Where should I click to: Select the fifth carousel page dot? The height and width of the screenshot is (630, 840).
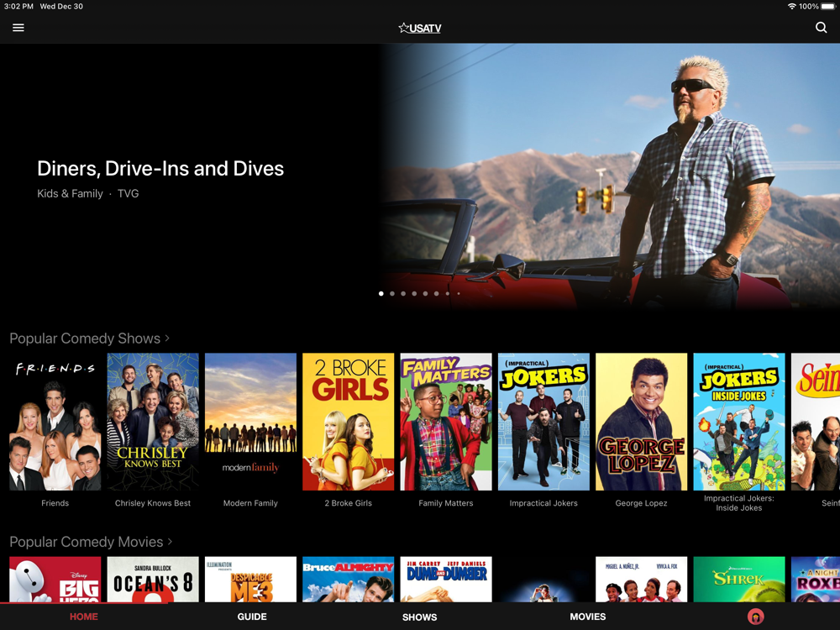click(x=425, y=293)
